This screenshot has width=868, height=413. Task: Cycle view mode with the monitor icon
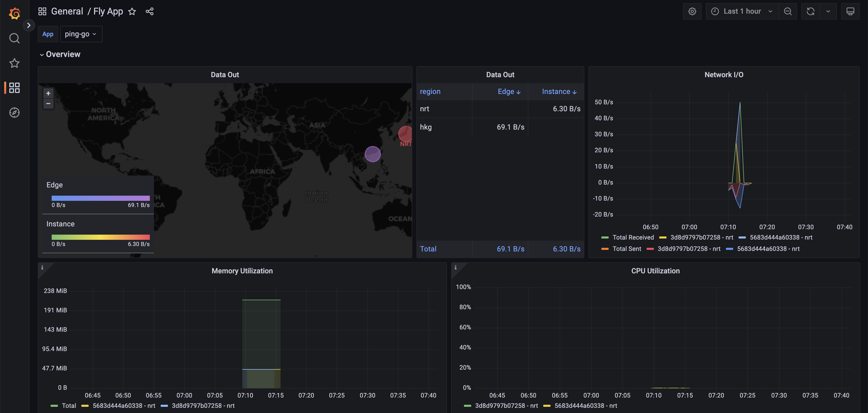click(850, 11)
